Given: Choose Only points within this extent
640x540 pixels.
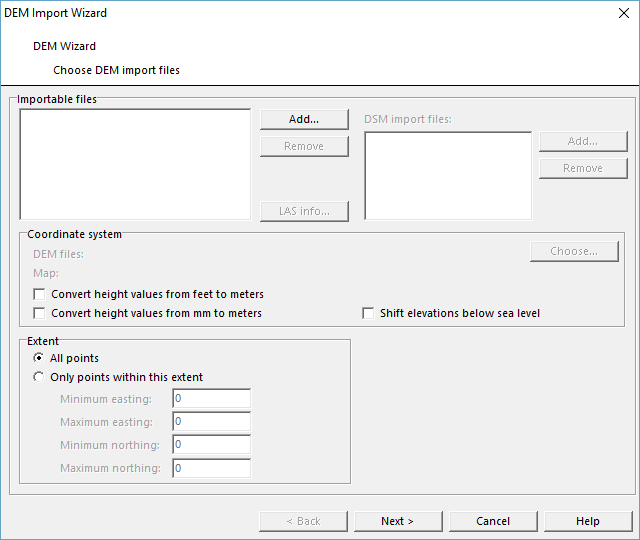Looking at the screenshot, I should 39,377.
